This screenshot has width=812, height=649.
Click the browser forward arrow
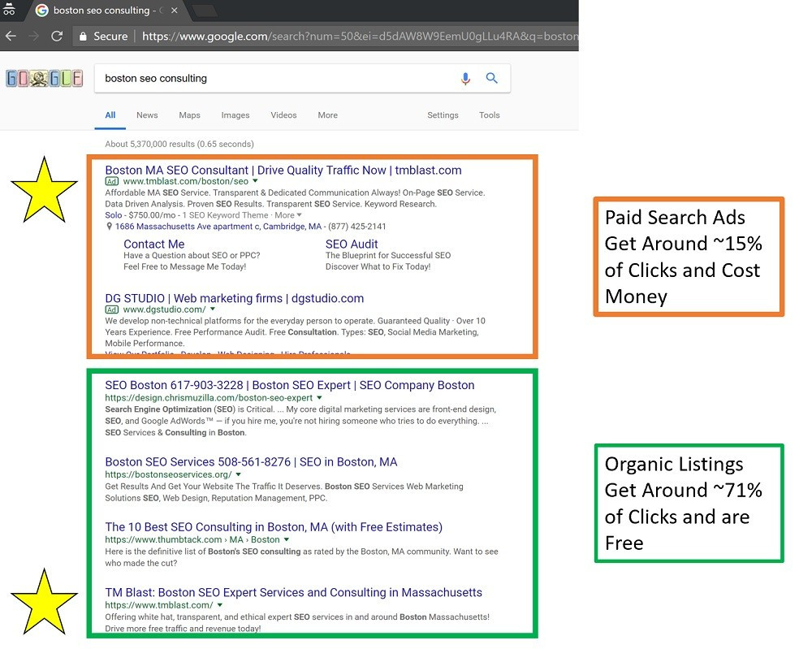[x=33, y=37]
